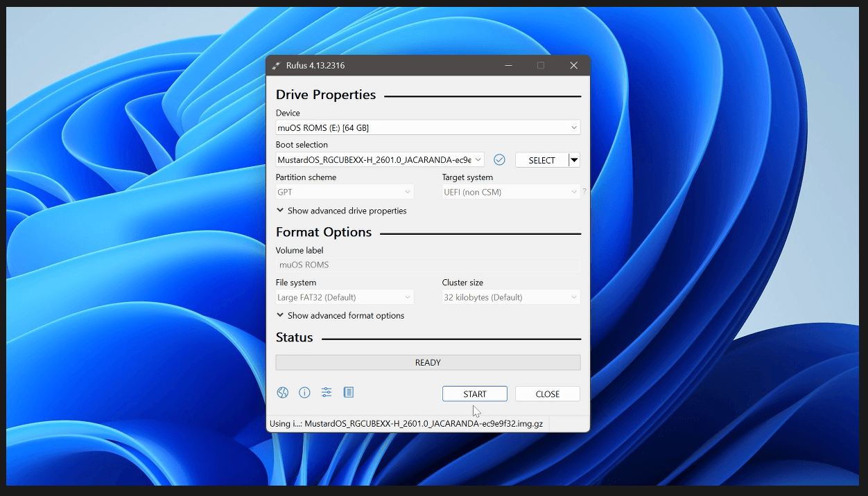The height and width of the screenshot is (496, 868).
Task: Open the Cluster size dropdown
Action: [x=511, y=297]
